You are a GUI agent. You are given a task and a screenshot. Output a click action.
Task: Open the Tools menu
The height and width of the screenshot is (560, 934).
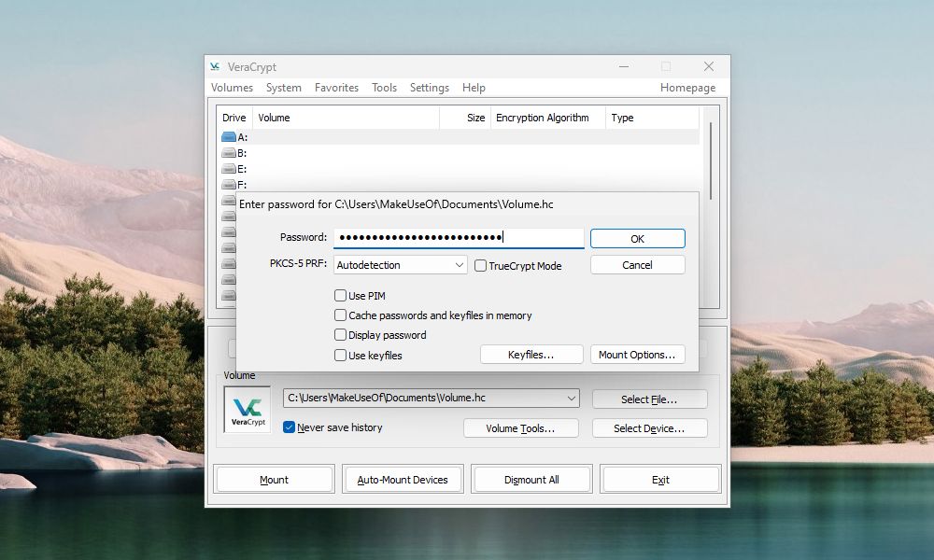[384, 88]
